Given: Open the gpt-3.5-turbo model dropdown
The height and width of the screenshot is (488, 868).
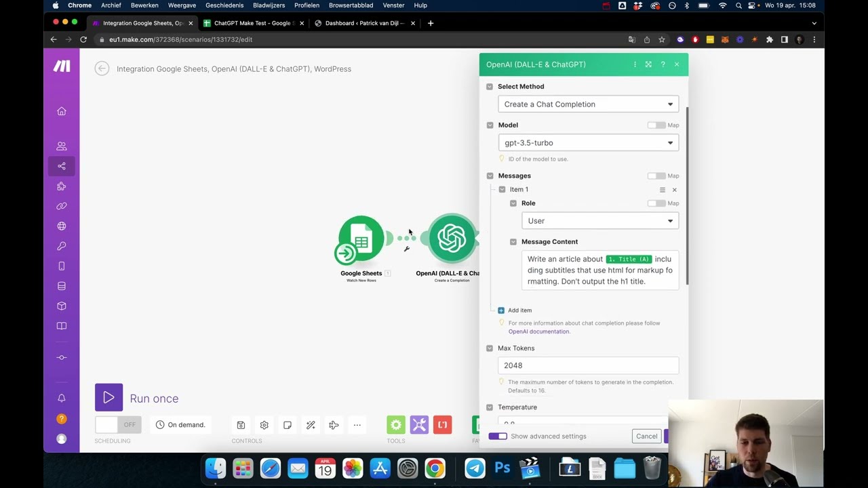Looking at the screenshot, I should [589, 143].
